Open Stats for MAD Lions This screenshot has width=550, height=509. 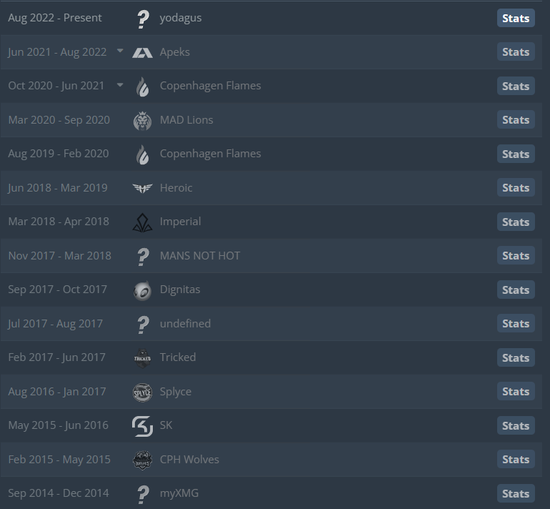tap(516, 120)
